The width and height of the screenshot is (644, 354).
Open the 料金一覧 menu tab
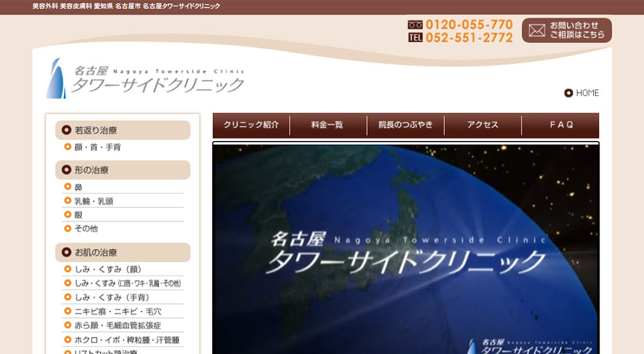click(x=328, y=126)
